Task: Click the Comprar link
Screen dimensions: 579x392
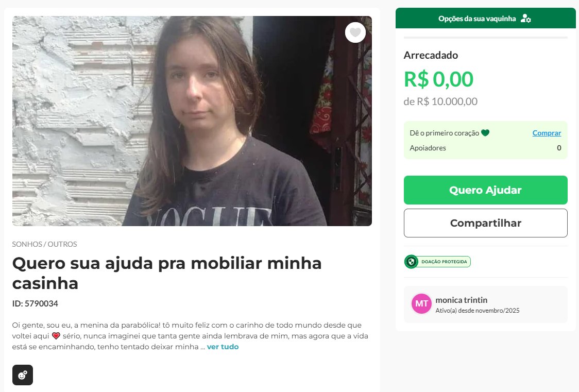Action: (547, 133)
